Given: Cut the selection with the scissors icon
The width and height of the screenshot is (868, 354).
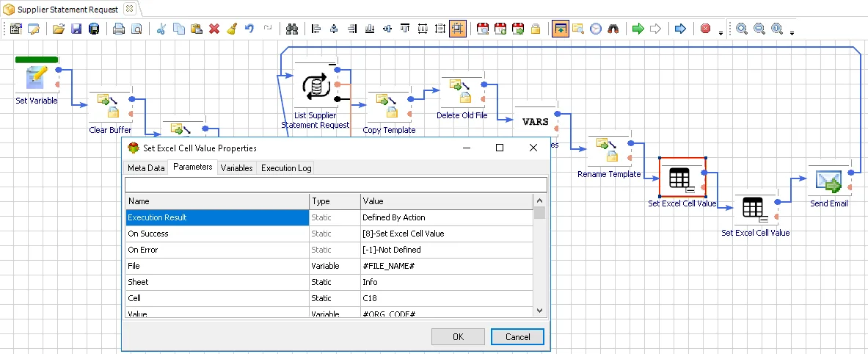Looking at the screenshot, I should [x=161, y=29].
